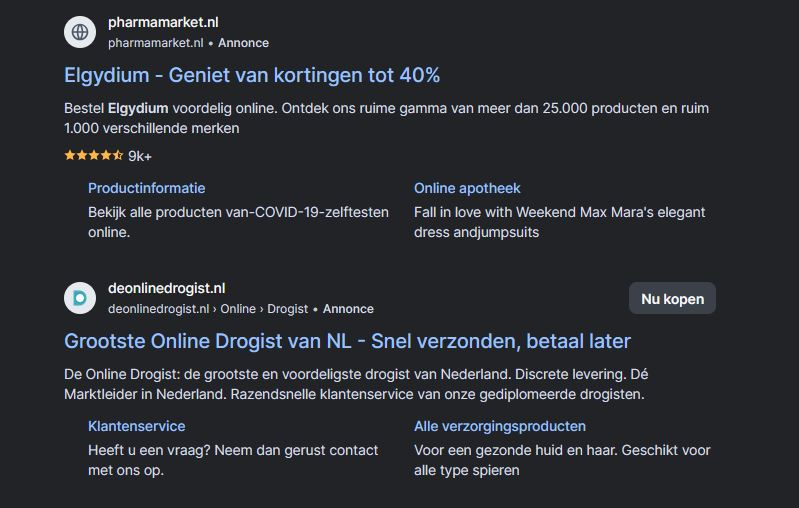Image resolution: width=799 pixels, height=508 pixels.
Task: Open the Grootste Online Drogist headline
Action: coord(347,341)
